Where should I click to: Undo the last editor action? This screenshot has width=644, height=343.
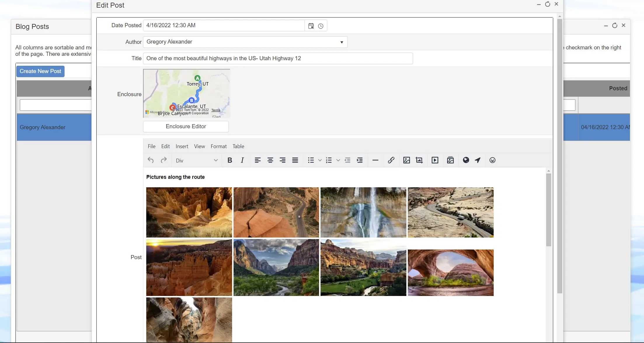pyautogui.click(x=151, y=160)
